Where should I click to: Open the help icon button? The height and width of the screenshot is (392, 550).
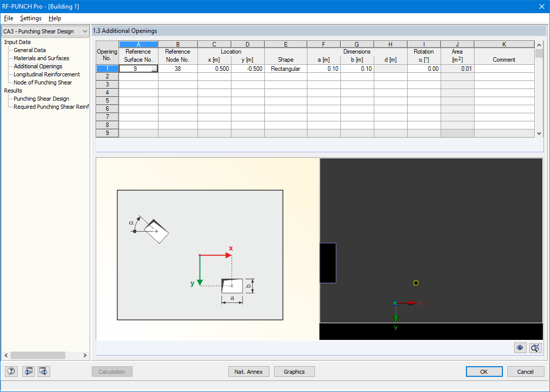[11, 371]
